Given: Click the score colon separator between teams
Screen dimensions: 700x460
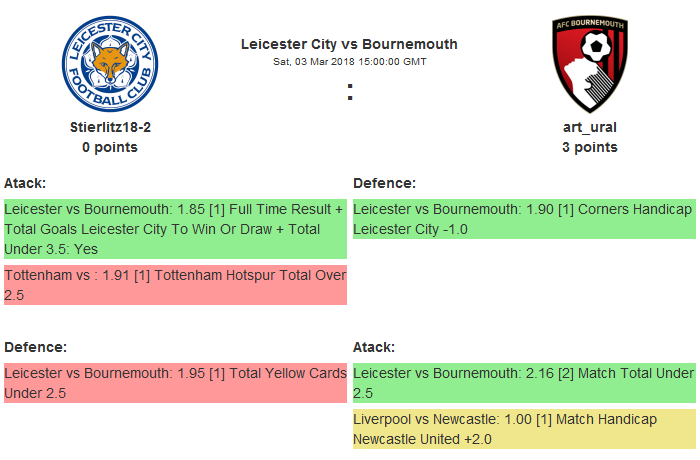Looking at the screenshot, I should (349, 92).
